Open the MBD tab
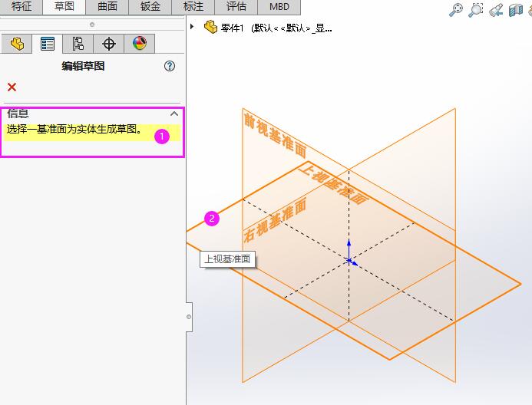 [279, 7]
